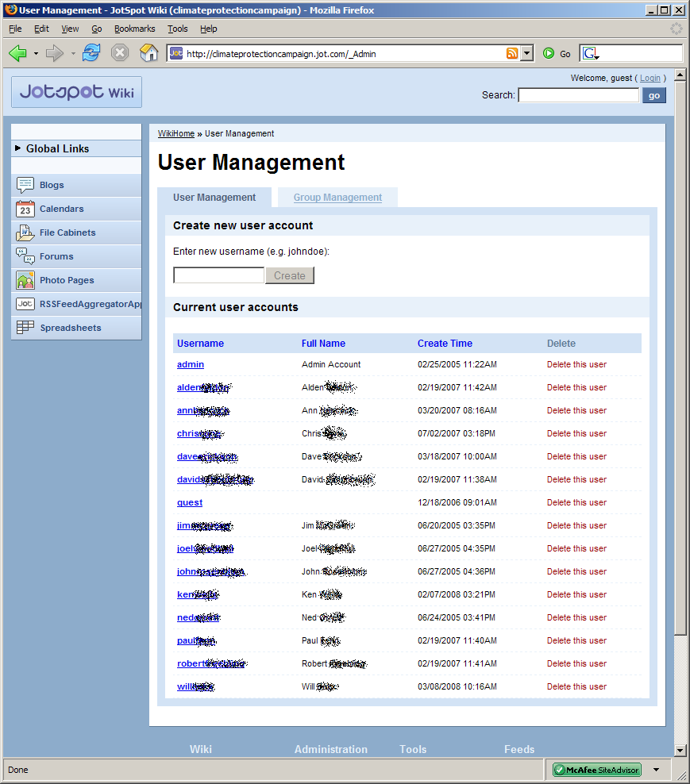Open the admin username link
Viewport: 690px width, 784px height.
[x=191, y=364]
